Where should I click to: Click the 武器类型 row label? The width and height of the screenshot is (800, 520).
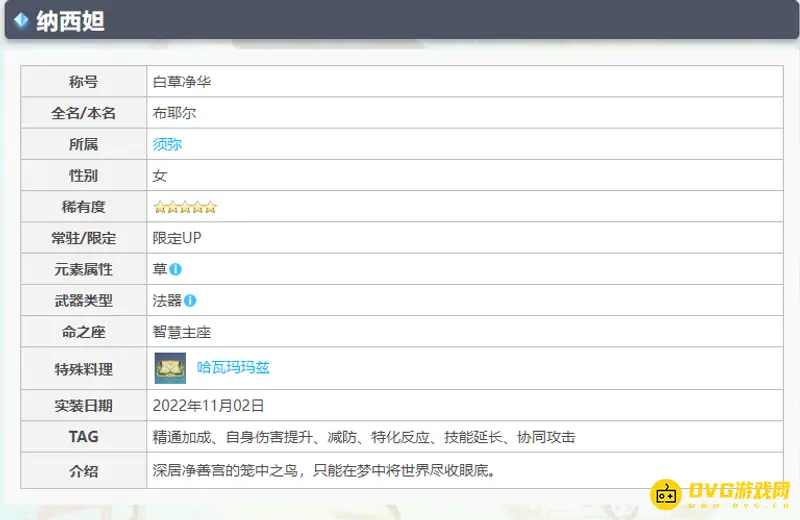[x=84, y=300]
